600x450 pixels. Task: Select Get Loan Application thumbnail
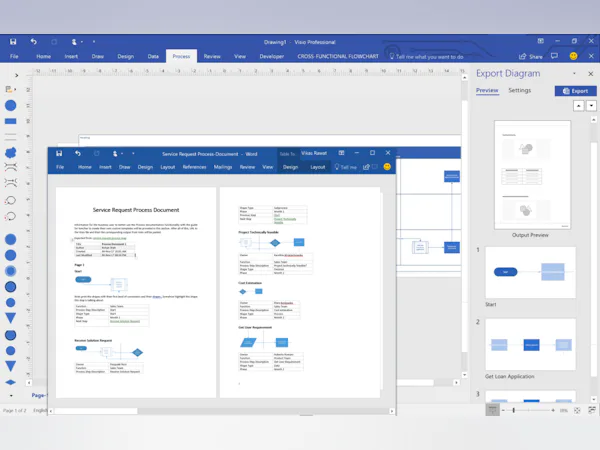click(530, 344)
